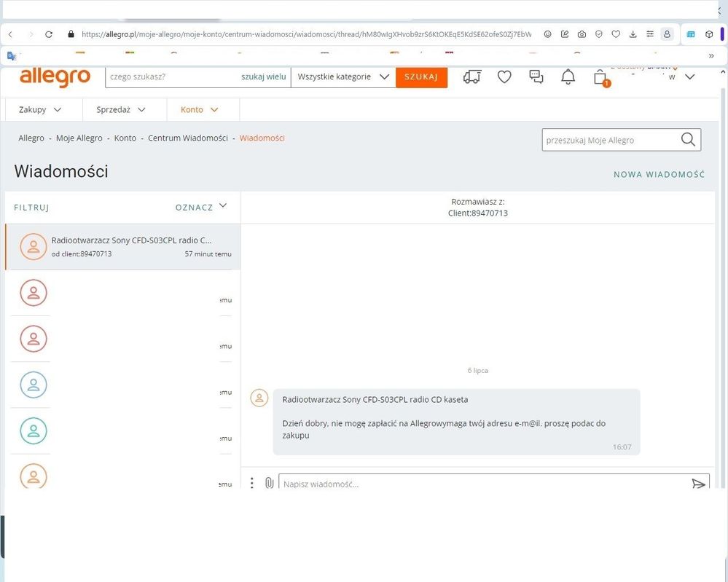Screen dimensions: 728x582
Task: Click the browser address bar URL
Action: (x=306, y=34)
